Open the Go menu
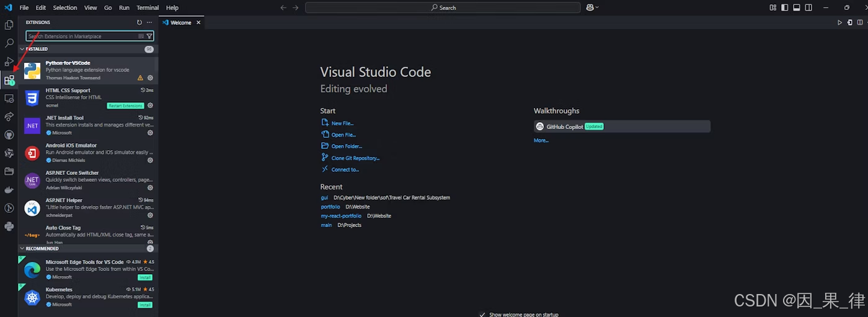Screen dimensions: 868x317 pyautogui.click(x=108, y=7)
